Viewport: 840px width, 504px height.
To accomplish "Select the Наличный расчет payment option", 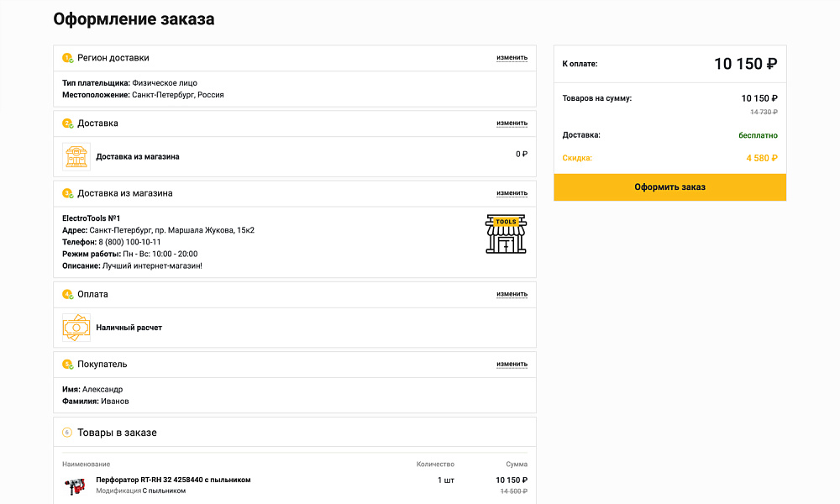I will pos(129,328).
